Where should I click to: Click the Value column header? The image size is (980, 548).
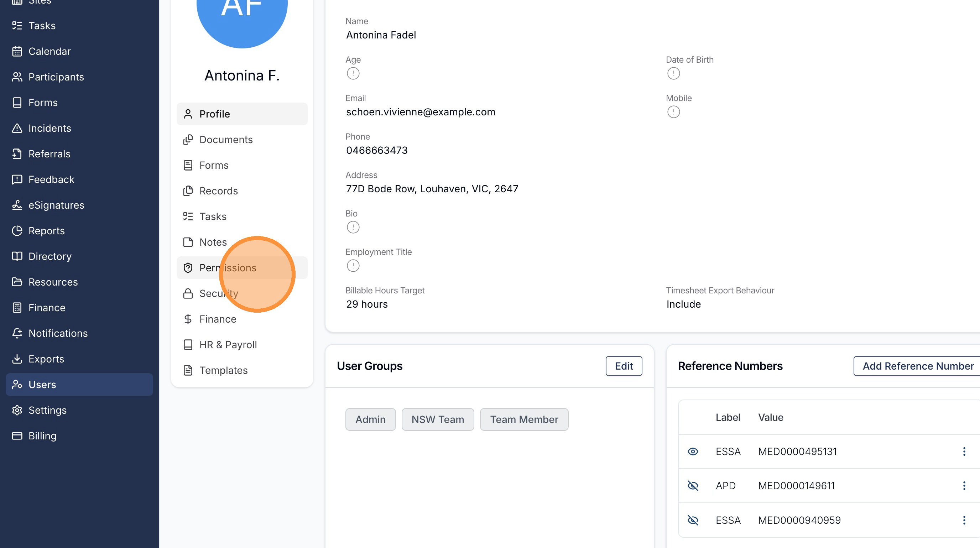771,417
